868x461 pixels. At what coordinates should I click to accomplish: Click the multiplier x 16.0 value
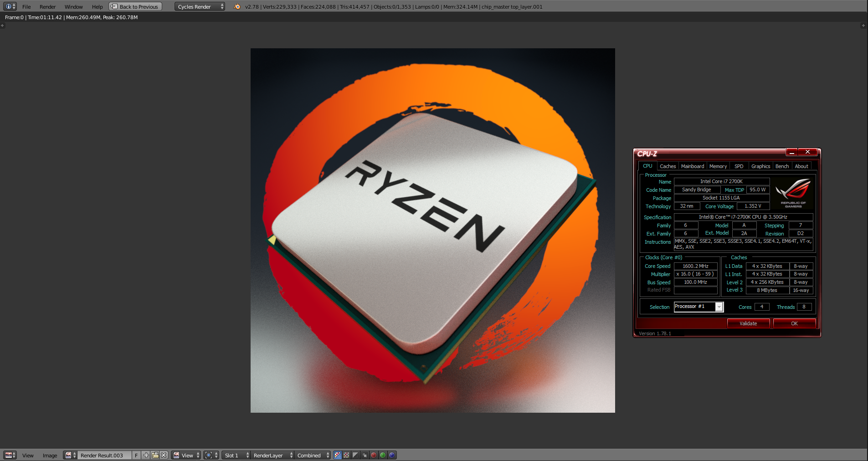tap(695, 274)
